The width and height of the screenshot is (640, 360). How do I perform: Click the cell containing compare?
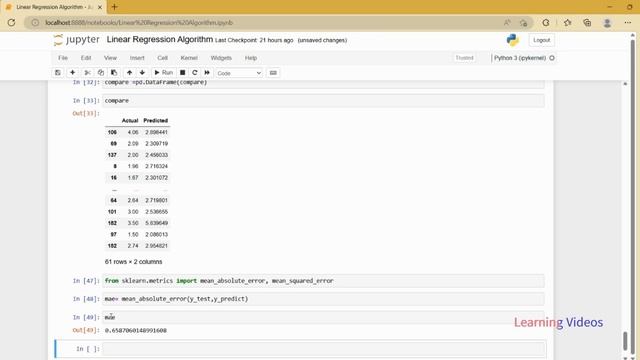[323, 100]
